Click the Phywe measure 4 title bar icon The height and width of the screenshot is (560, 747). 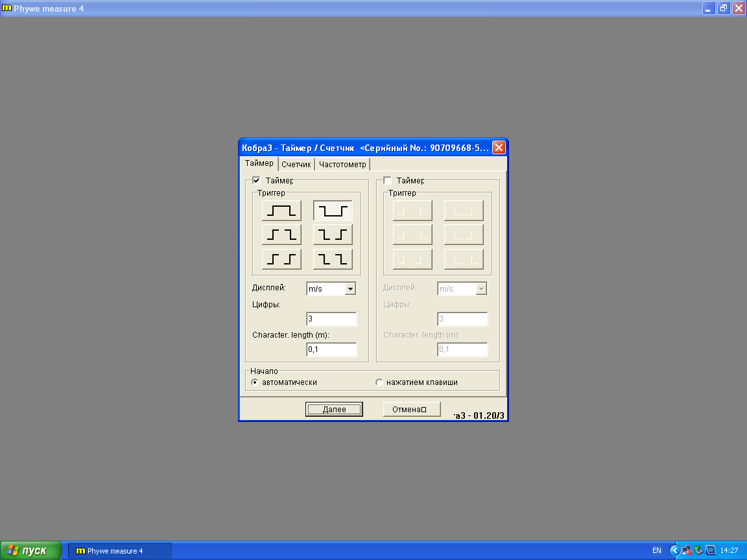[x=6, y=8]
